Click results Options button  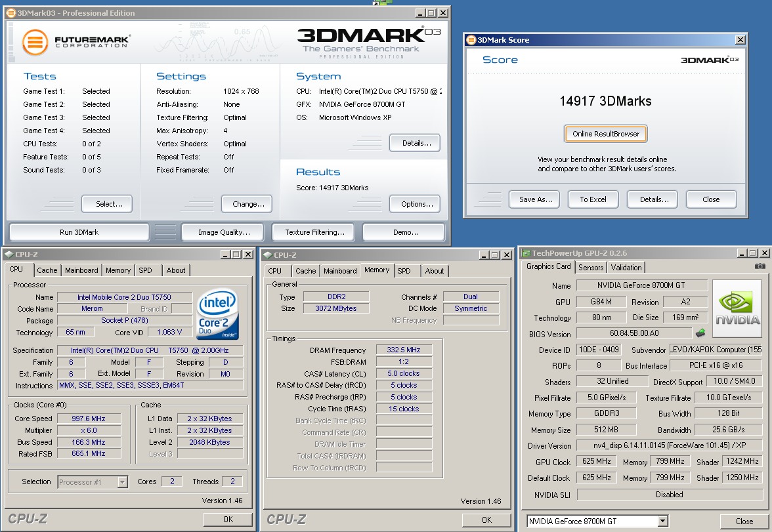coord(416,204)
